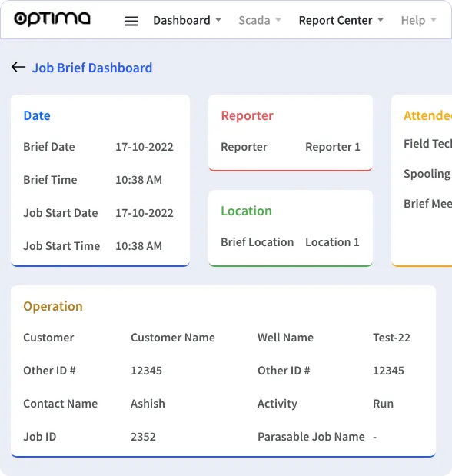
Task: Click the Job ID value 2352
Action: (x=143, y=437)
